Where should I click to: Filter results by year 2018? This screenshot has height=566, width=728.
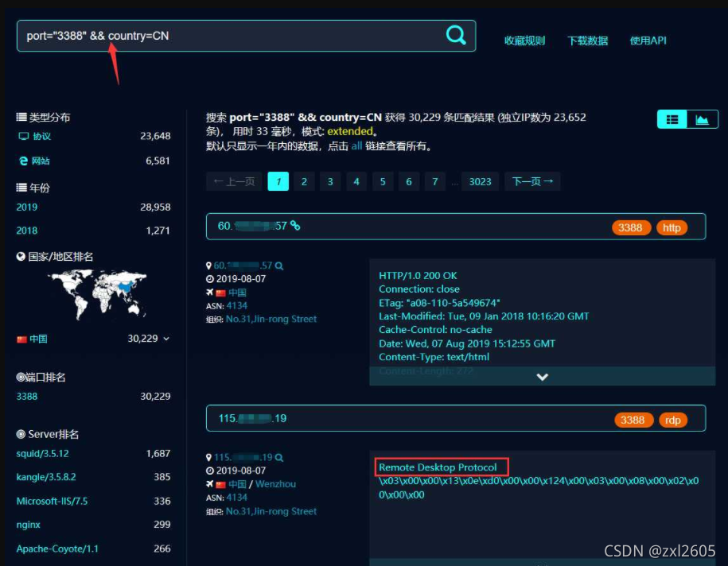pyautogui.click(x=27, y=231)
